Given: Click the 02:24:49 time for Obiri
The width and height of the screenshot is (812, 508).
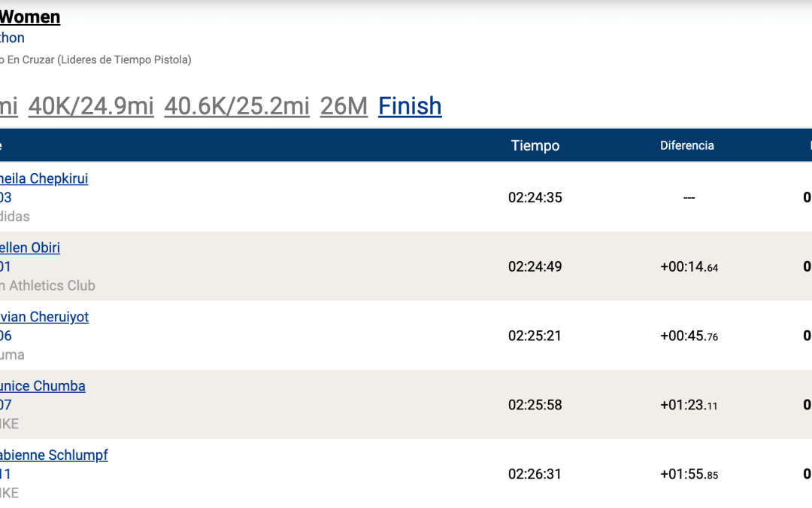Looking at the screenshot, I should point(535,266).
